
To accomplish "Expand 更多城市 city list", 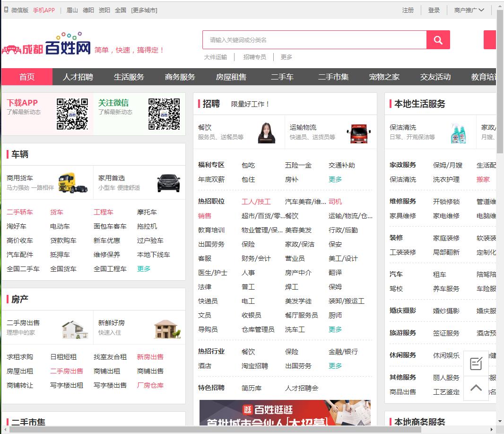I will tap(144, 10).
